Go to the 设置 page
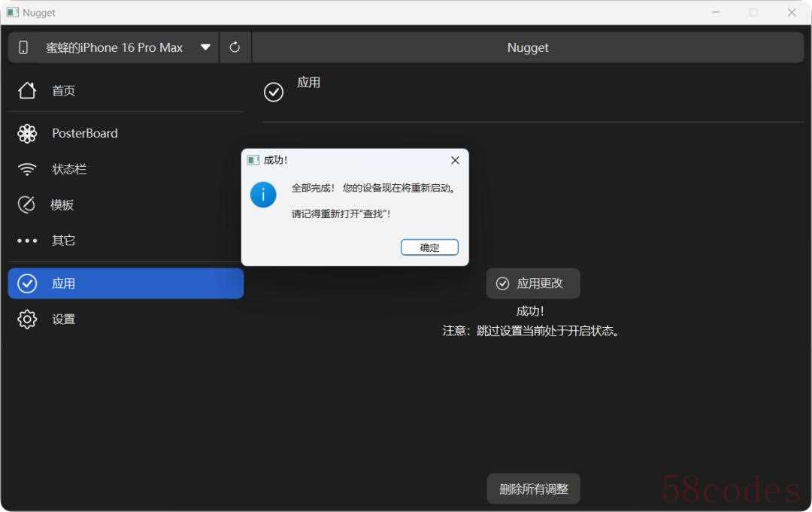This screenshot has width=812, height=512. tap(64, 320)
